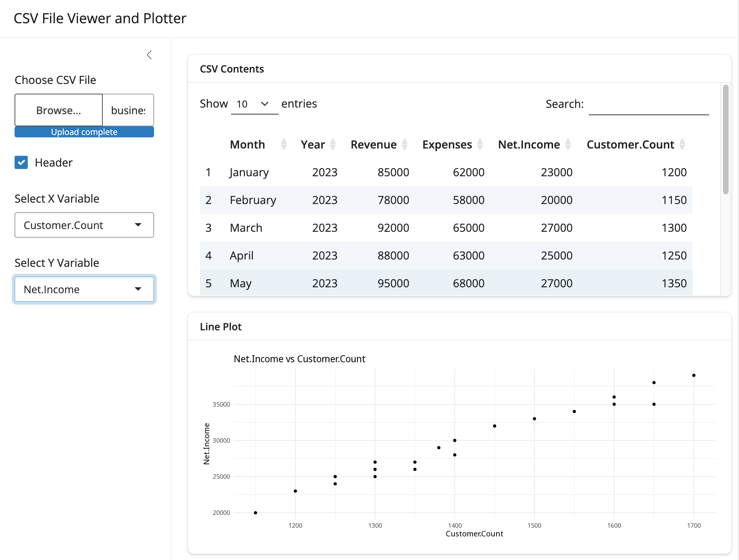The width and height of the screenshot is (739, 560).
Task: Click the CSV Contents card header
Action: click(459, 69)
